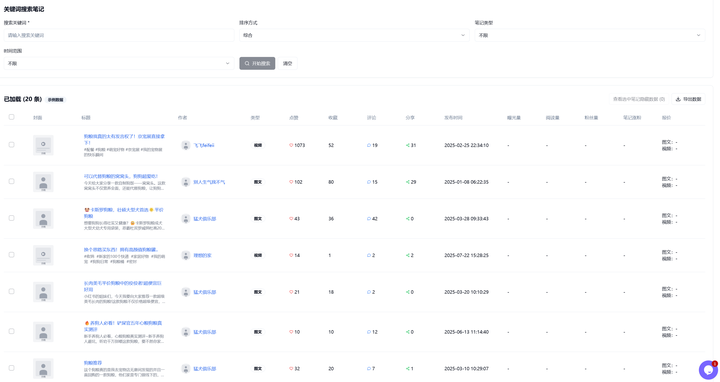Click author avatar icon in 102-likes row
This screenshot has height=382, width=720.
click(x=186, y=182)
